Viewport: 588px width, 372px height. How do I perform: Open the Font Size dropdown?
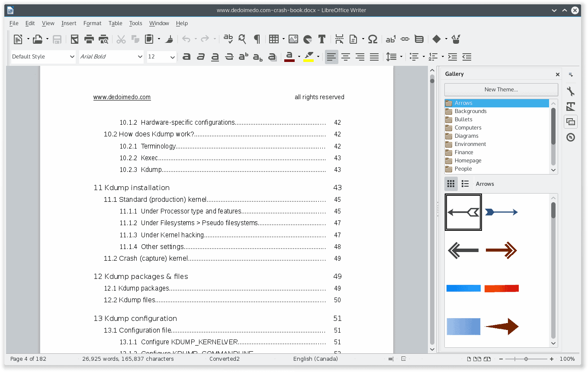click(172, 57)
